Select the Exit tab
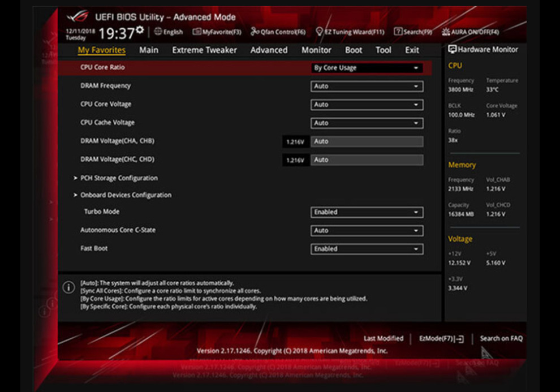Screen dimensions: 560x392 tap(412, 50)
